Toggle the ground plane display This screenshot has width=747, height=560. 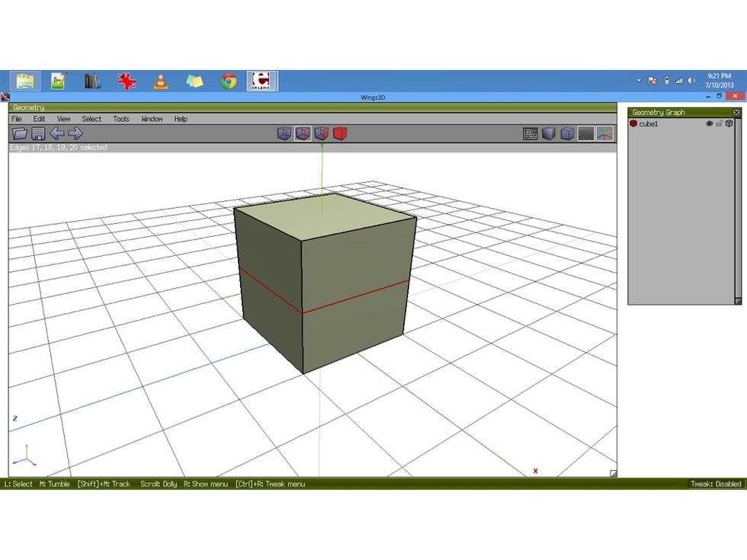click(586, 133)
